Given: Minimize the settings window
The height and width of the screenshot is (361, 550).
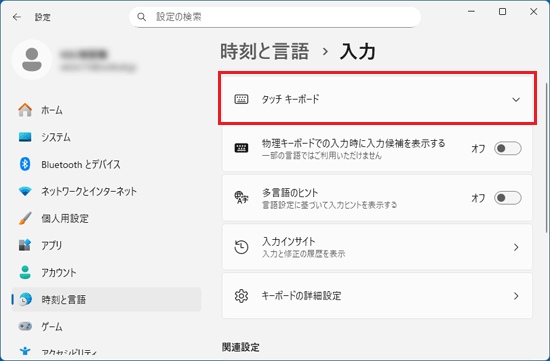Looking at the screenshot, I should [x=471, y=12].
